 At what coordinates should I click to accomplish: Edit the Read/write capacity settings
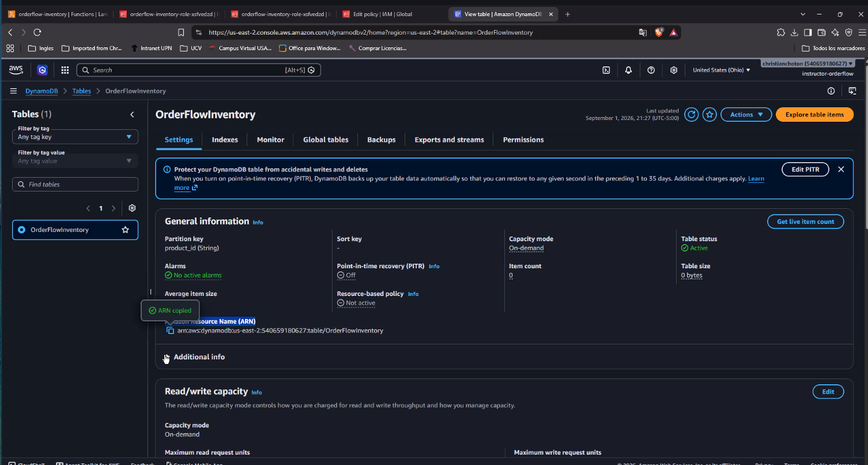(828, 392)
